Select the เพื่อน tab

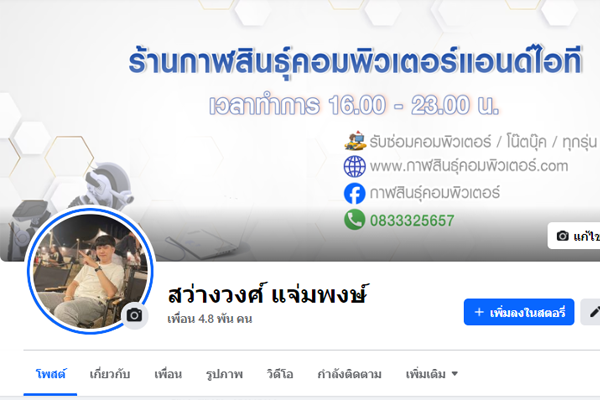tap(168, 374)
